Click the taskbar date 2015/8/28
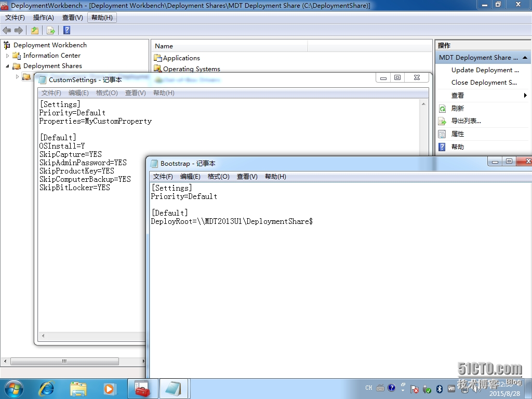 click(x=504, y=394)
